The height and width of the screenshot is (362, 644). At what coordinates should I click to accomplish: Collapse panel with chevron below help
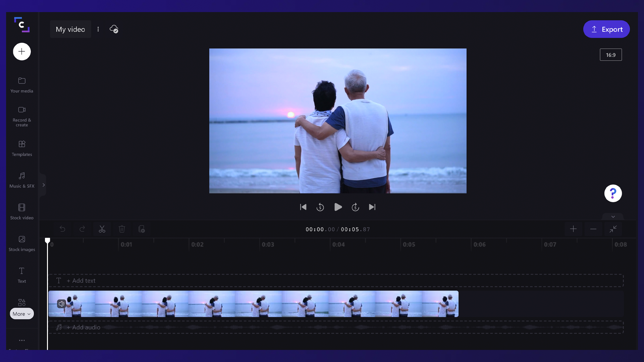pos(613,217)
